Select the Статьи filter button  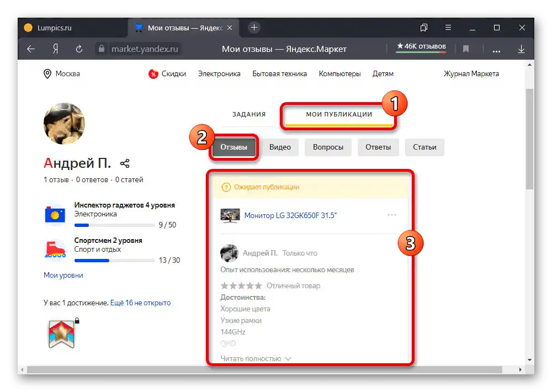(424, 147)
